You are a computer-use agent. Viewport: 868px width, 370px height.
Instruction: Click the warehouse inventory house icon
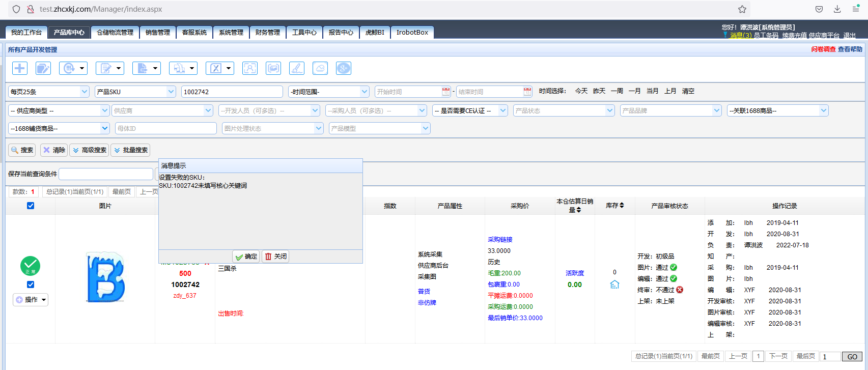614,284
